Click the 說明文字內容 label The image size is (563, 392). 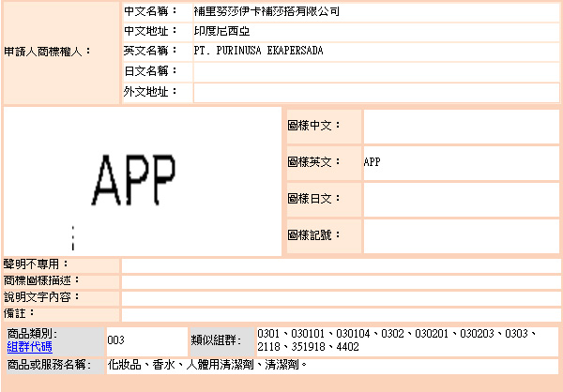point(41,297)
